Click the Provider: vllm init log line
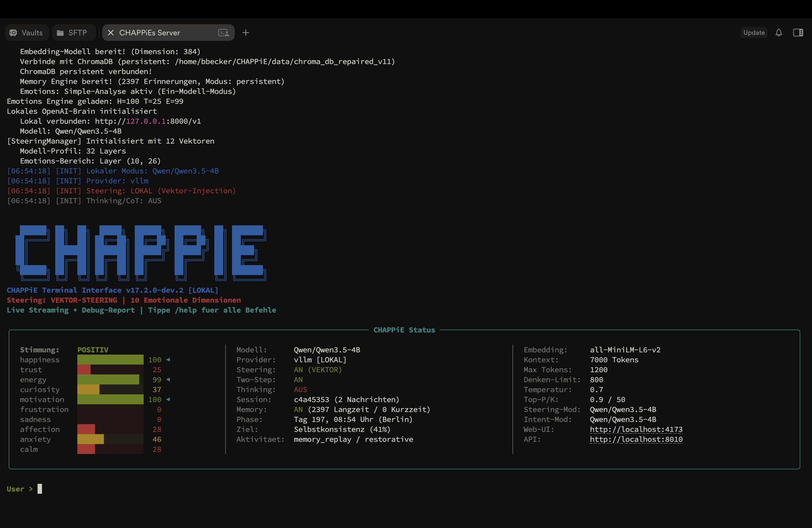 (78, 181)
